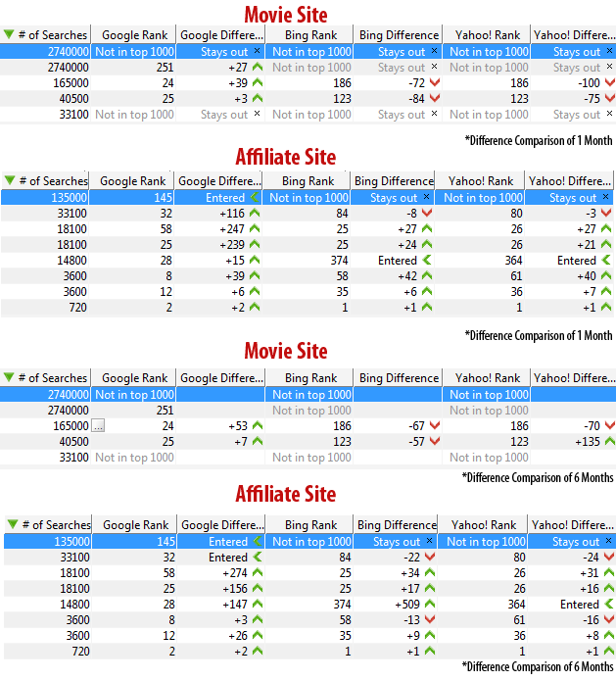The image size is (616, 681).
Task: Sort by Bing Rank in the 1 Month Movie Site table
Action: pyautogui.click(x=310, y=34)
